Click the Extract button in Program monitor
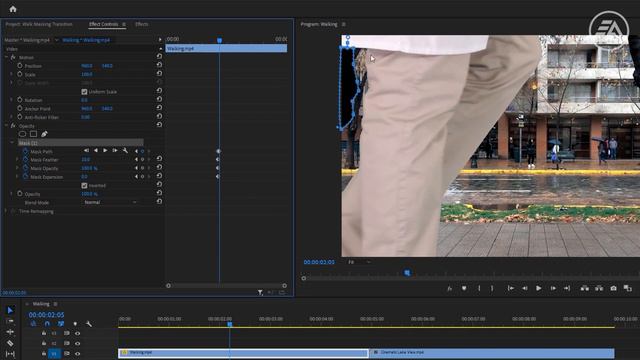640x360 pixels. pos(599,288)
